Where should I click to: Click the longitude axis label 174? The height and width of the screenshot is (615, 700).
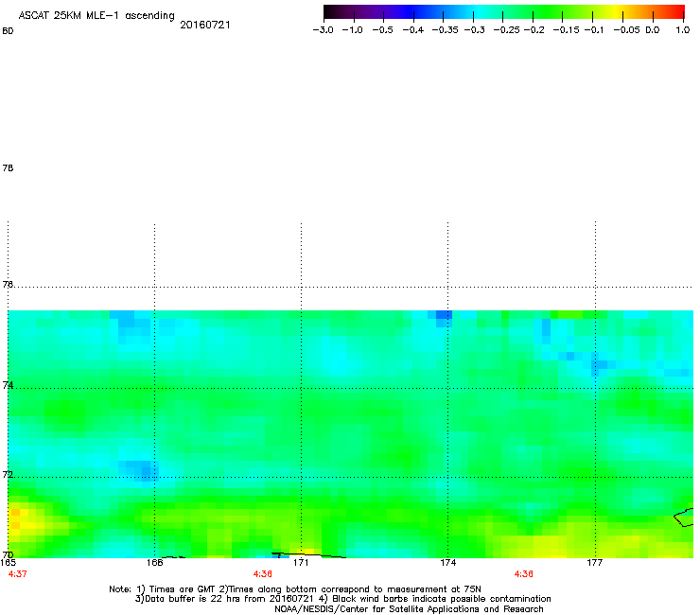tap(448, 563)
